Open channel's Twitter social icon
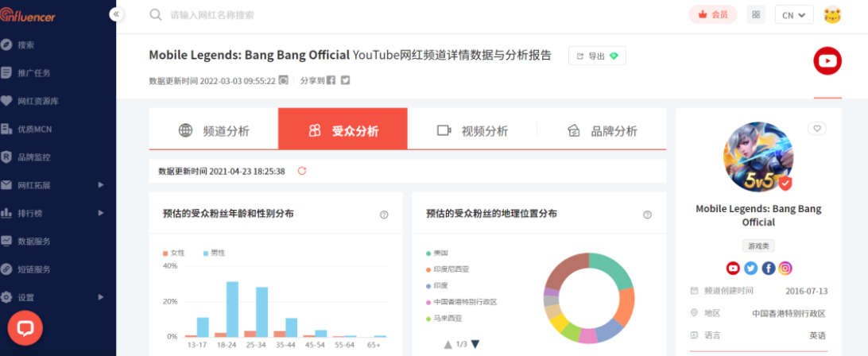This screenshot has width=868, height=356. coord(750,269)
